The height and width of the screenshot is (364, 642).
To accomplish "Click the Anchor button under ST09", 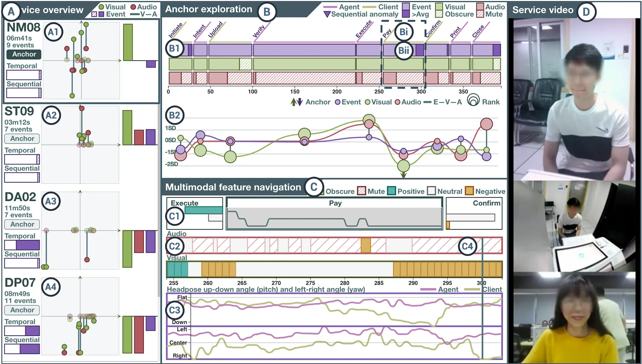I will 22,138.
